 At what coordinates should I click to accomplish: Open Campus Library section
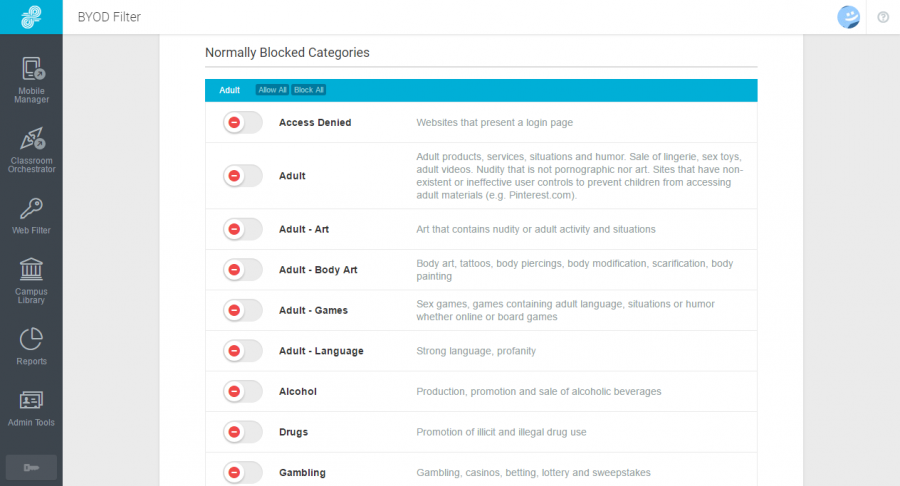point(31,281)
